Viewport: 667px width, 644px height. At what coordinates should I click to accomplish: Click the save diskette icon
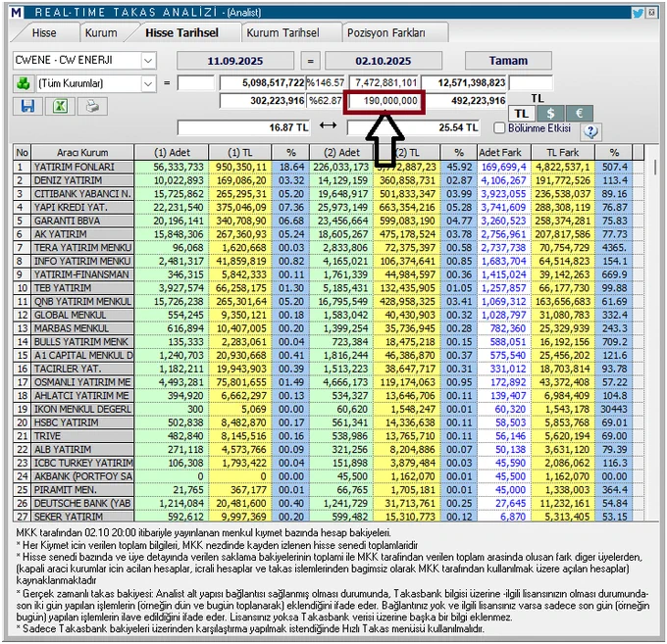[27, 106]
